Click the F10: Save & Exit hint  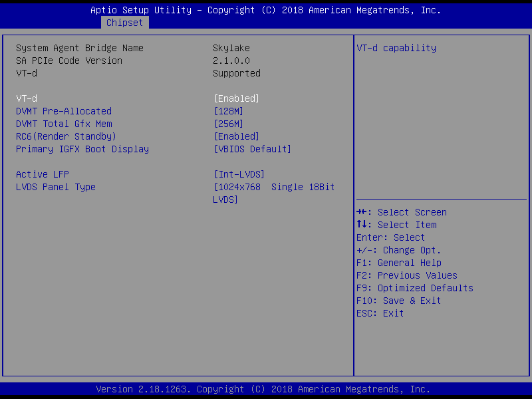(399, 301)
